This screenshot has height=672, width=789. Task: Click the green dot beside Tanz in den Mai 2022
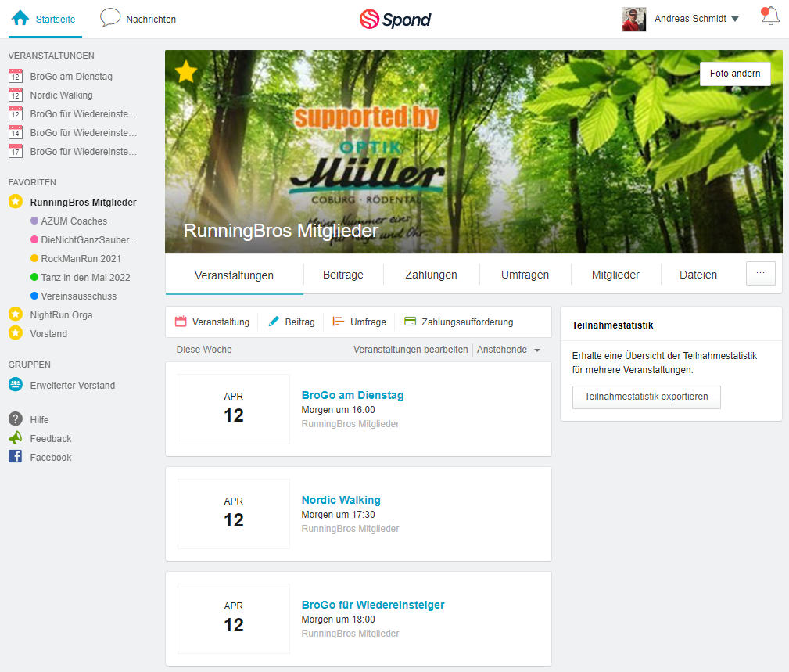[34, 277]
